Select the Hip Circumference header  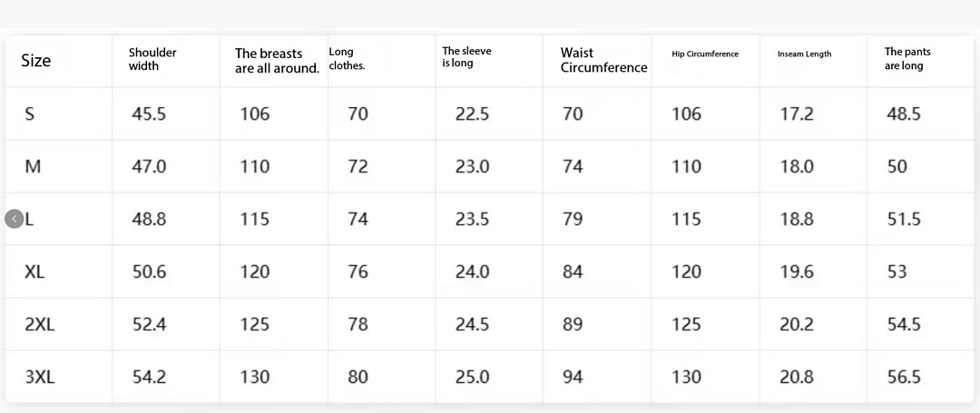tap(705, 54)
